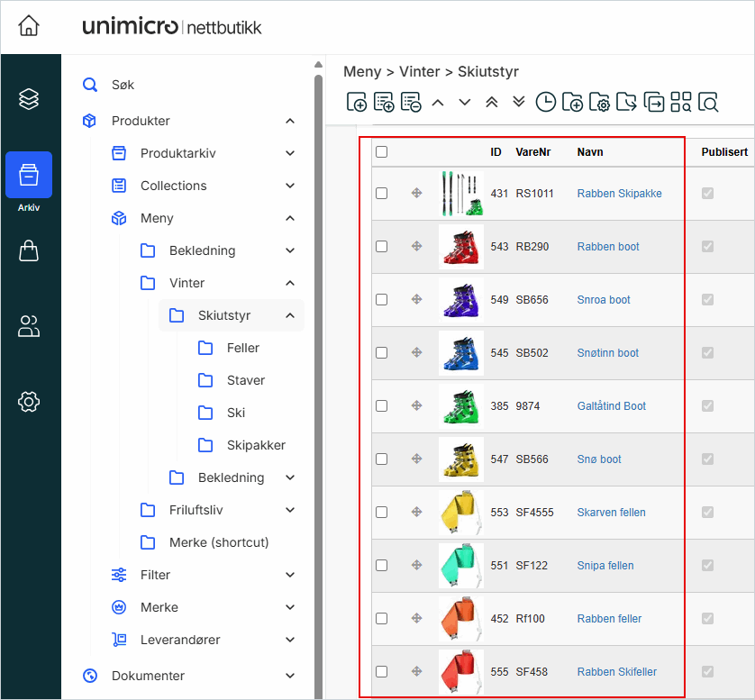755x700 pixels.
Task: Select the checkbox for Snroa boot
Action: [x=382, y=300]
